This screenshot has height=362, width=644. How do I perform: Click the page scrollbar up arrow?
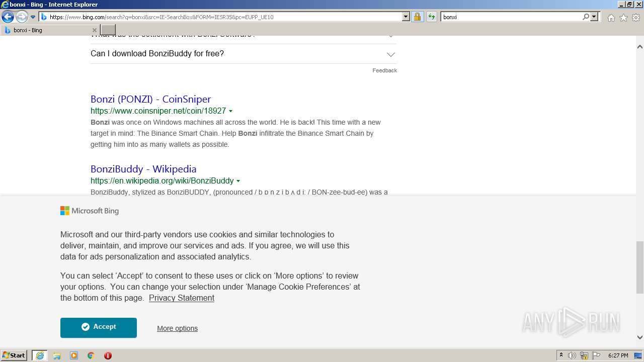click(x=640, y=47)
